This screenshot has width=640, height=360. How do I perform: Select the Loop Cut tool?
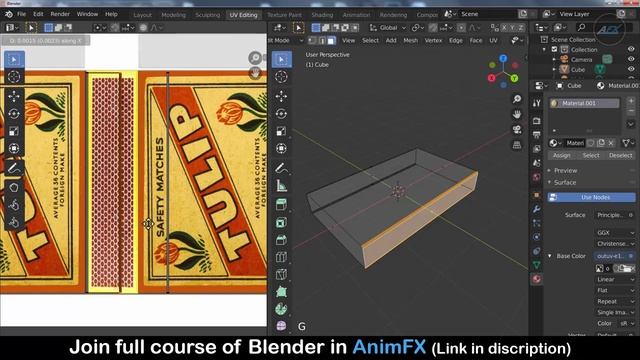pos(281,257)
